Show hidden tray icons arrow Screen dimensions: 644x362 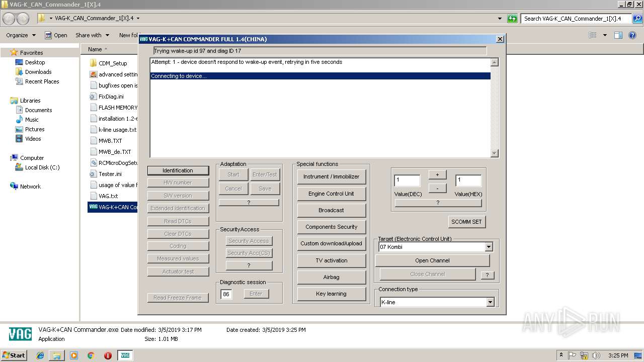tap(561, 355)
